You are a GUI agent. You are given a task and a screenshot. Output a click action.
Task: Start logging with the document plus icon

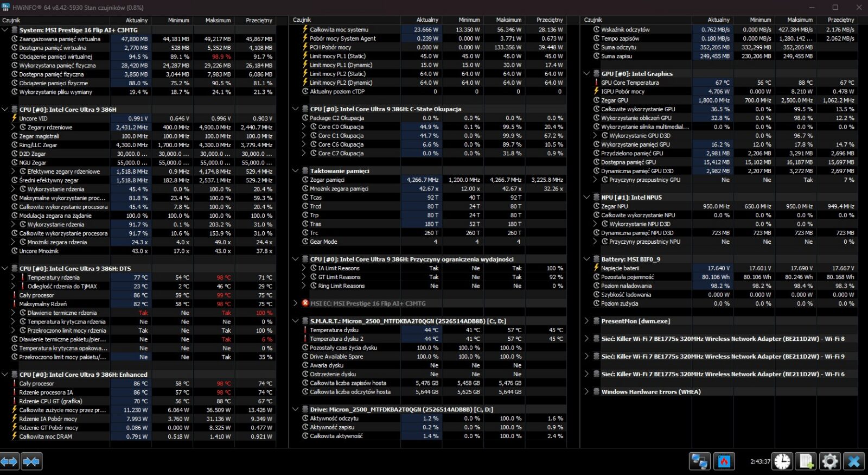pyautogui.click(x=806, y=461)
